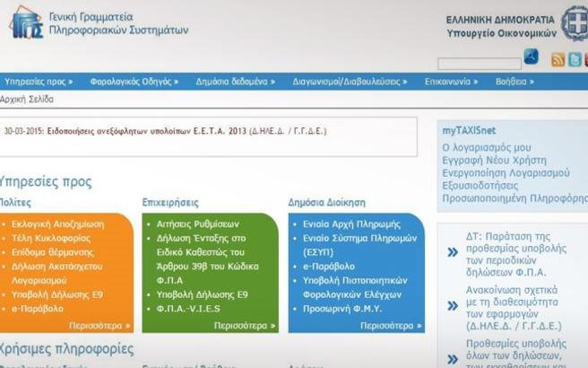Click arrow icon beside Ανακοίνωση σχετικά announcement

pos(453,306)
